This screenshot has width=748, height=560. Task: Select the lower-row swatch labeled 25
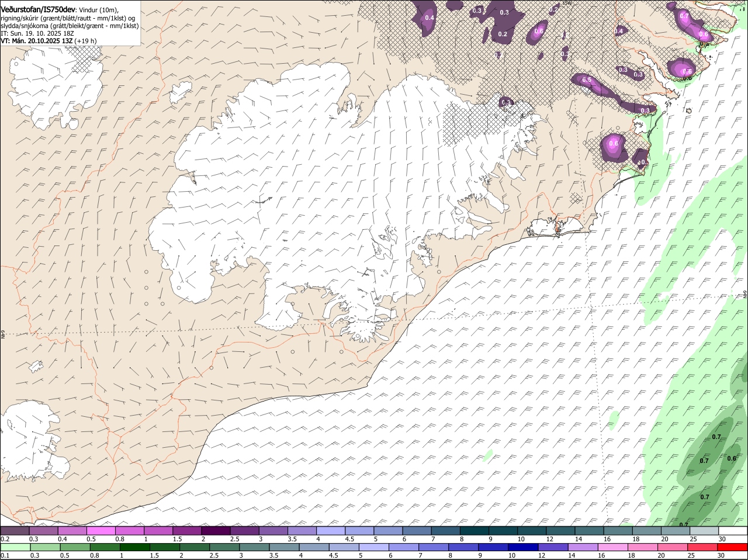point(702,547)
